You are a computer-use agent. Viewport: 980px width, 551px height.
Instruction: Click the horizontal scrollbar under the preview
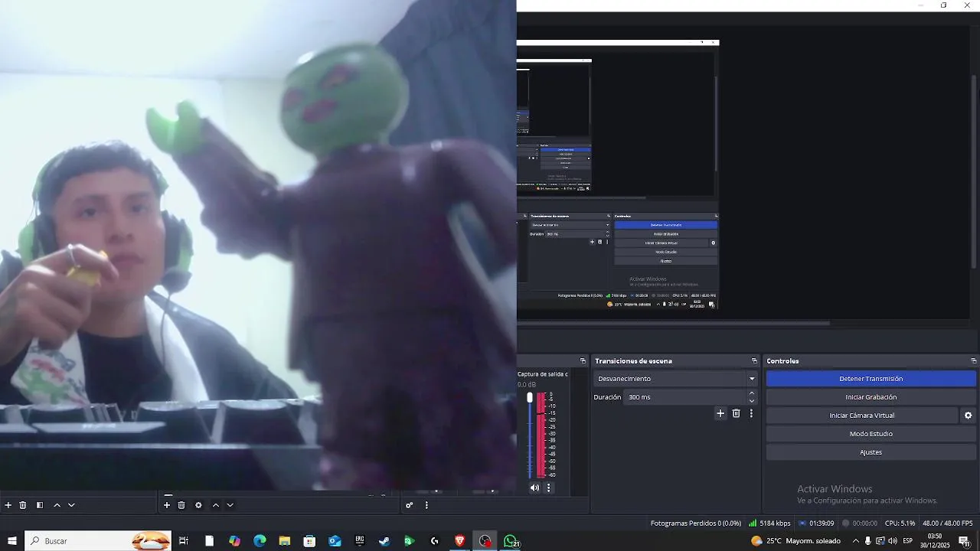(x=674, y=323)
